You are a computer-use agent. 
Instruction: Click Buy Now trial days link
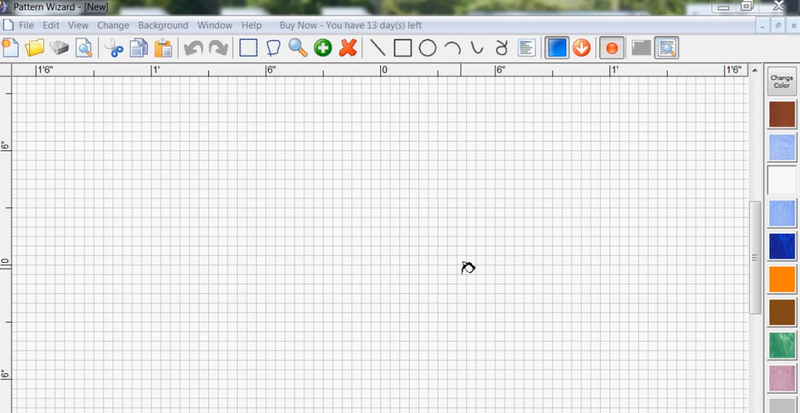[351, 25]
